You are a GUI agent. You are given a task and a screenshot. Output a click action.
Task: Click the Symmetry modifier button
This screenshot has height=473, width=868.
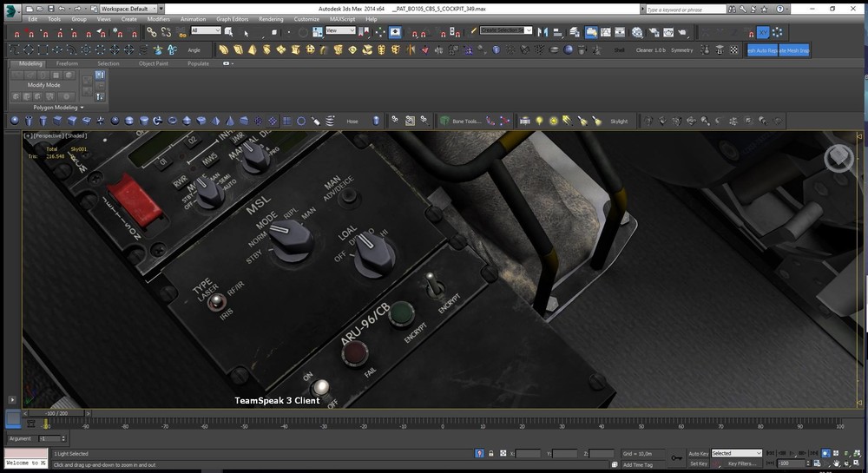682,50
